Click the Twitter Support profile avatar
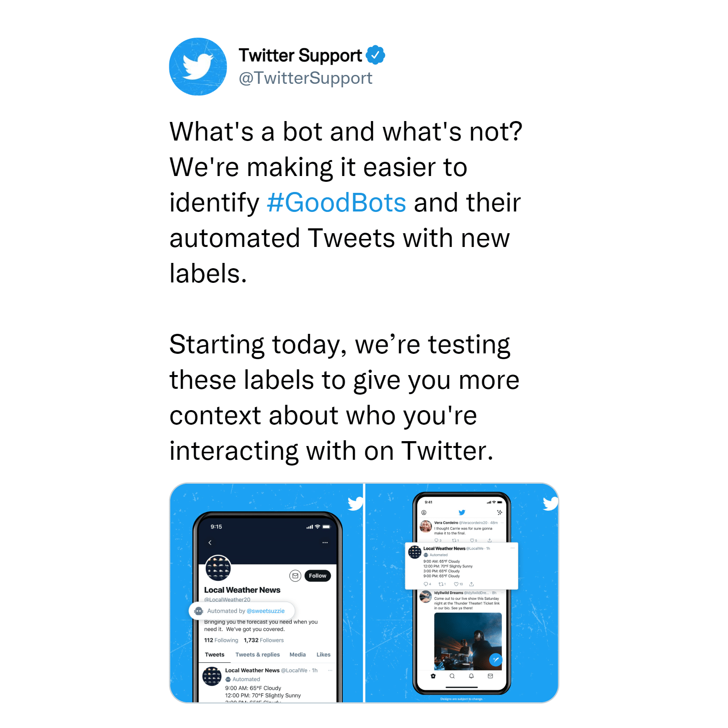Image resolution: width=728 pixels, height=728 pixels. click(x=198, y=67)
